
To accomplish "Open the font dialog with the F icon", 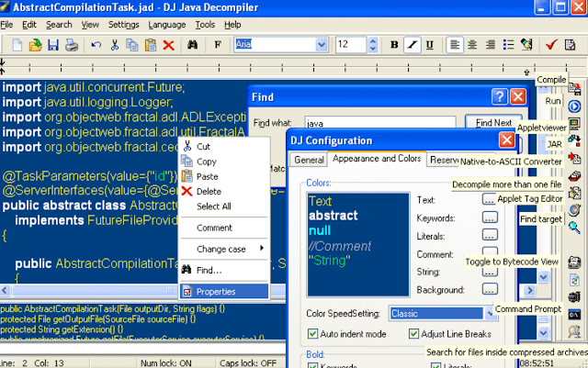I will click(218, 45).
